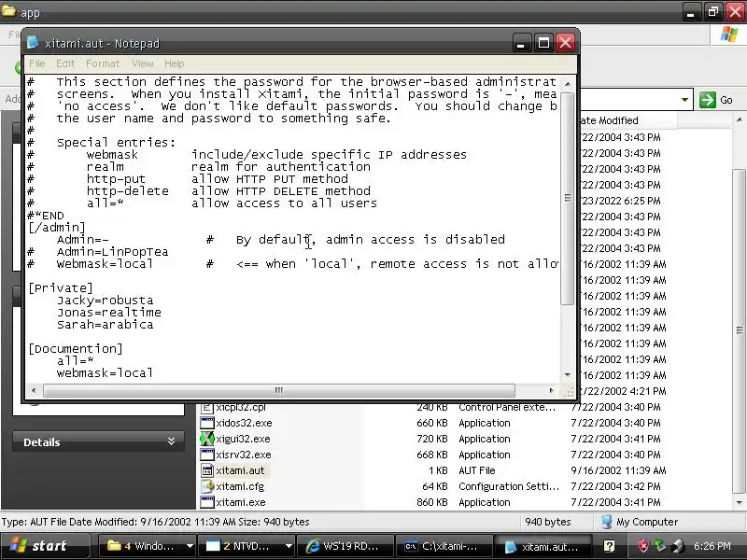
Task: Click the Notepad horizontal scrollbar right arrow
Action: tap(551, 390)
